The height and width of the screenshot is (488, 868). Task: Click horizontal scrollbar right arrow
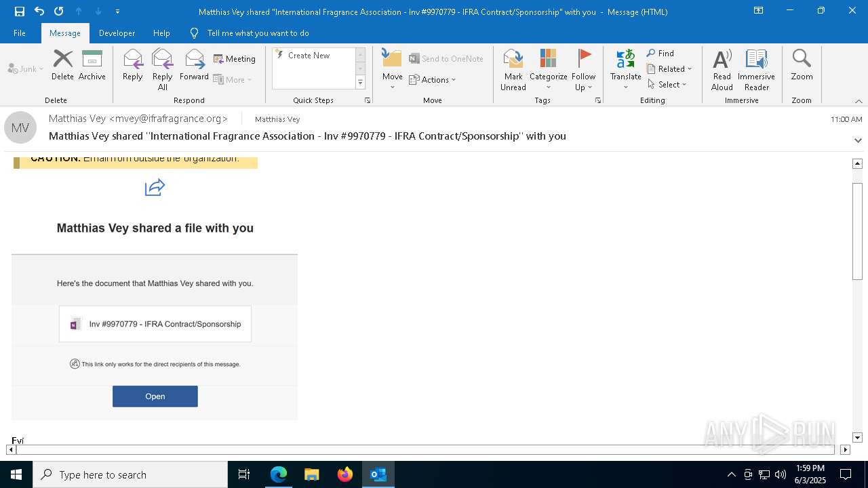click(845, 449)
